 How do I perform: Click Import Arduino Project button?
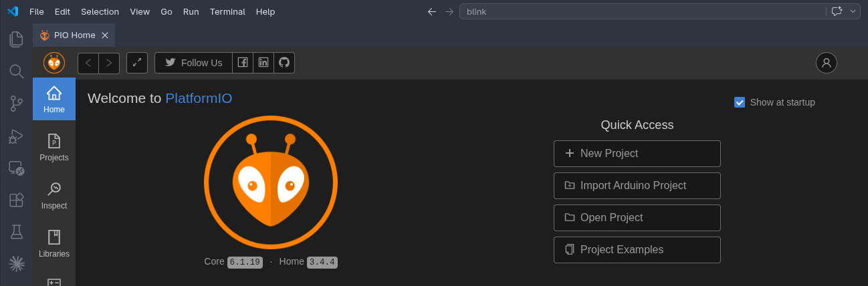pos(637,186)
